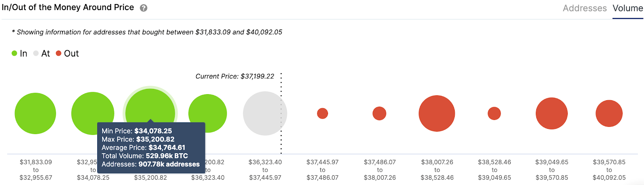Click the $36,323.40 to $37,445.97 axis label
Image resolution: width=644 pixels, height=185 pixels.
(x=265, y=170)
